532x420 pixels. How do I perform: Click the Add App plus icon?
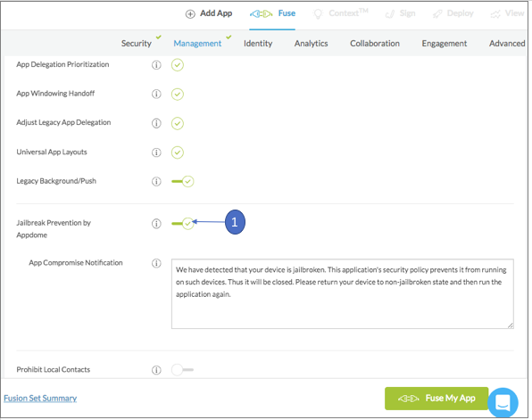click(190, 14)
